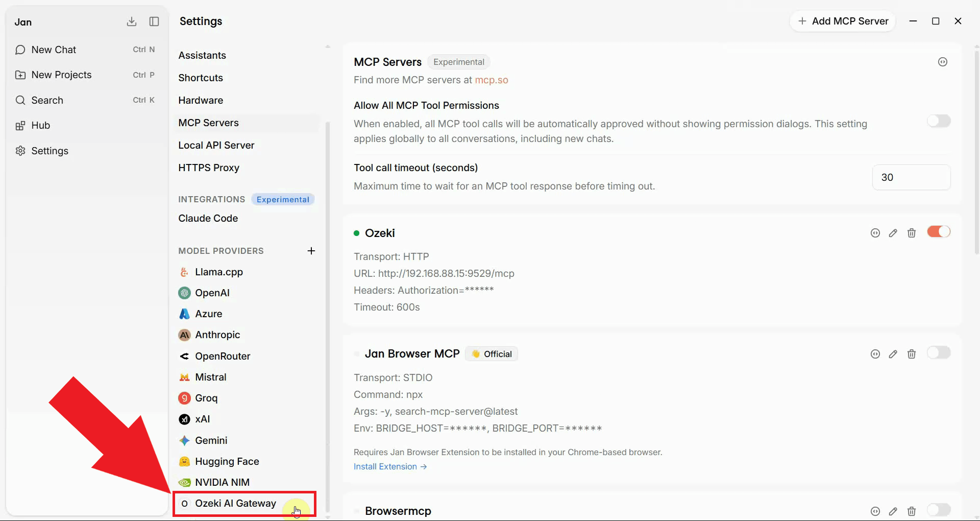View Browsermcp JSON config icon
This screenshot has width=980, height=521.
(x=875, y=511)
